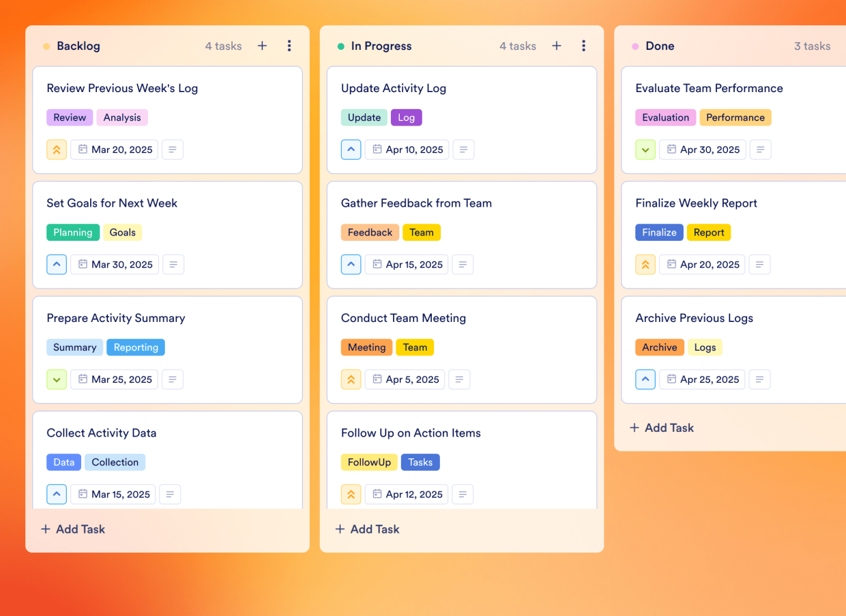This screenshot has width=846, height=616.
Task: Toggle priority indicator on Evaluate Team Performance
Action: pos(645,149)
